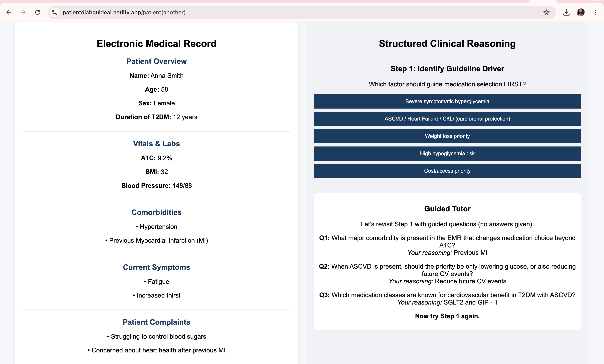Image resolution: width=604 pixels, height=364 pixels.
Task: Choose Cost/access priority option
Action: [447, 171]
